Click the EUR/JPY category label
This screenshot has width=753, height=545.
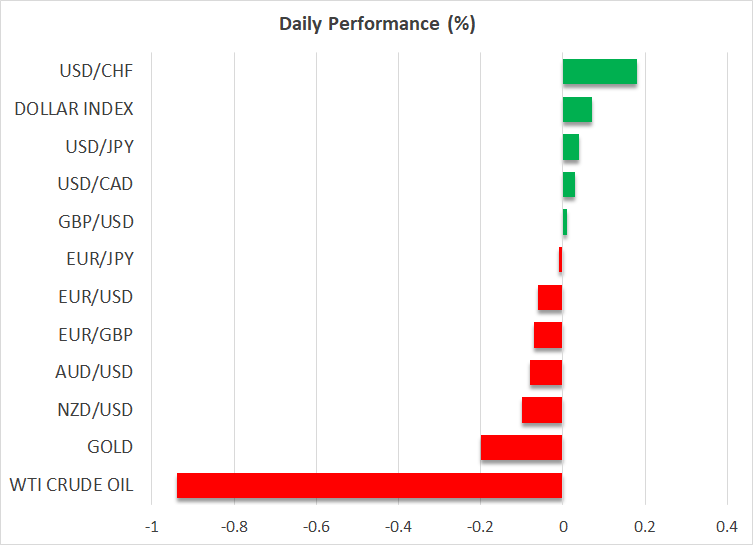98,259
